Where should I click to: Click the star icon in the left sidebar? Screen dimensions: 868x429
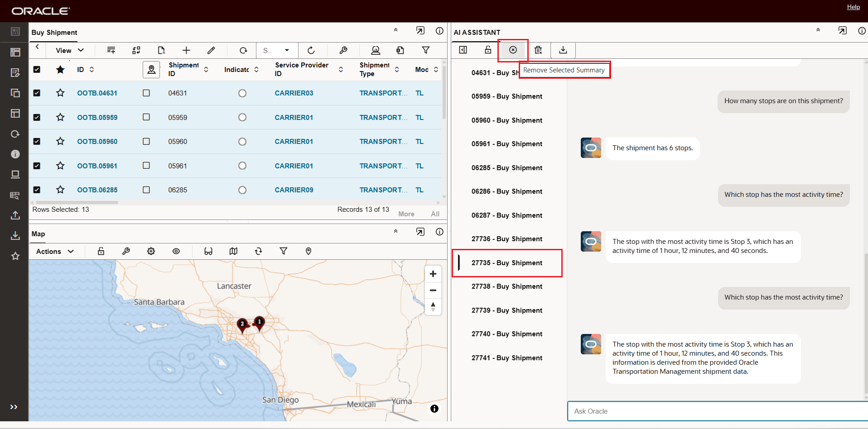click(15, 256)
